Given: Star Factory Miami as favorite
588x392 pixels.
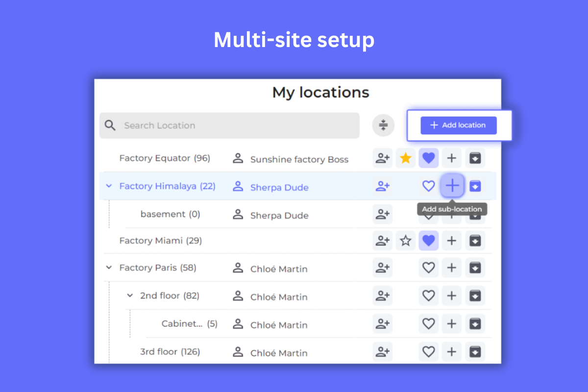Looking at the screenshot, I should coord(405,240).
